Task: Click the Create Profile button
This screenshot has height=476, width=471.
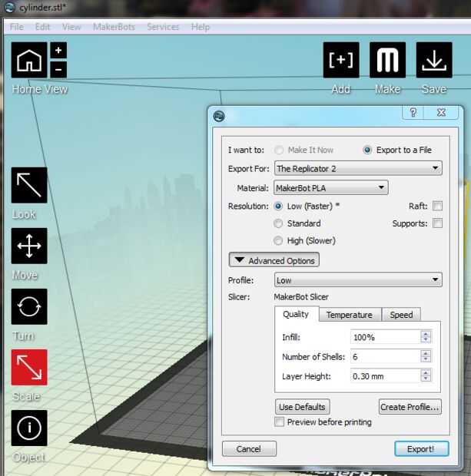Action: [410, 407]
